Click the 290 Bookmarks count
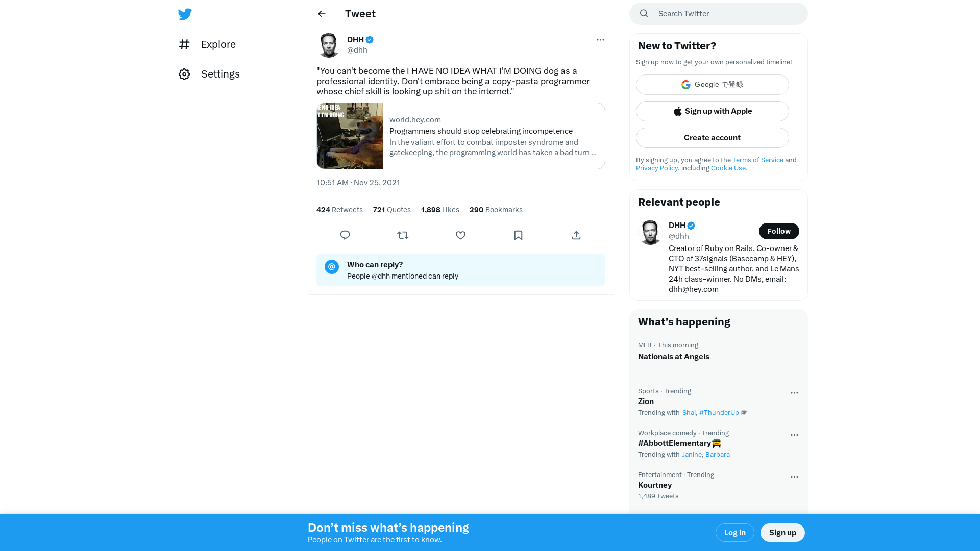 pos(496,210)
